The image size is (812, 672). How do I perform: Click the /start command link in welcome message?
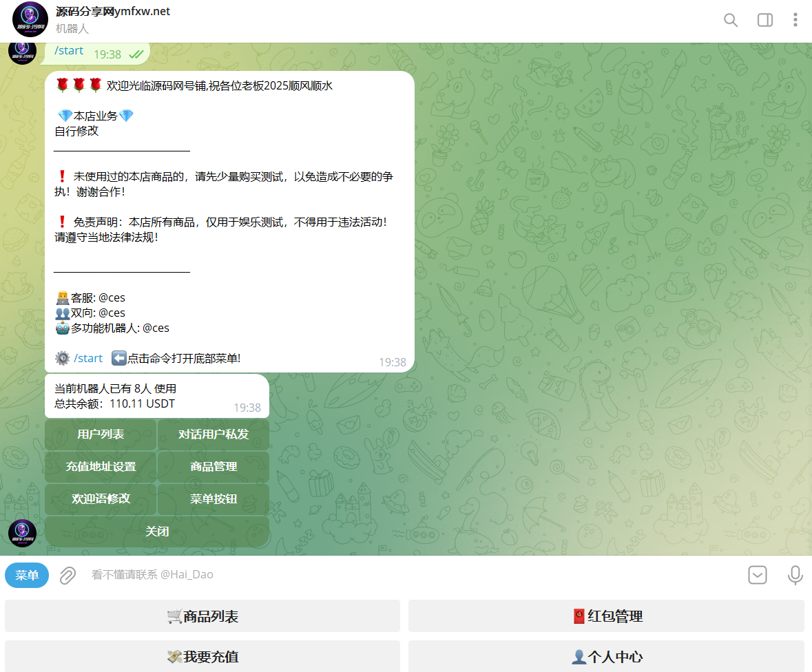[x=88, y=358]
